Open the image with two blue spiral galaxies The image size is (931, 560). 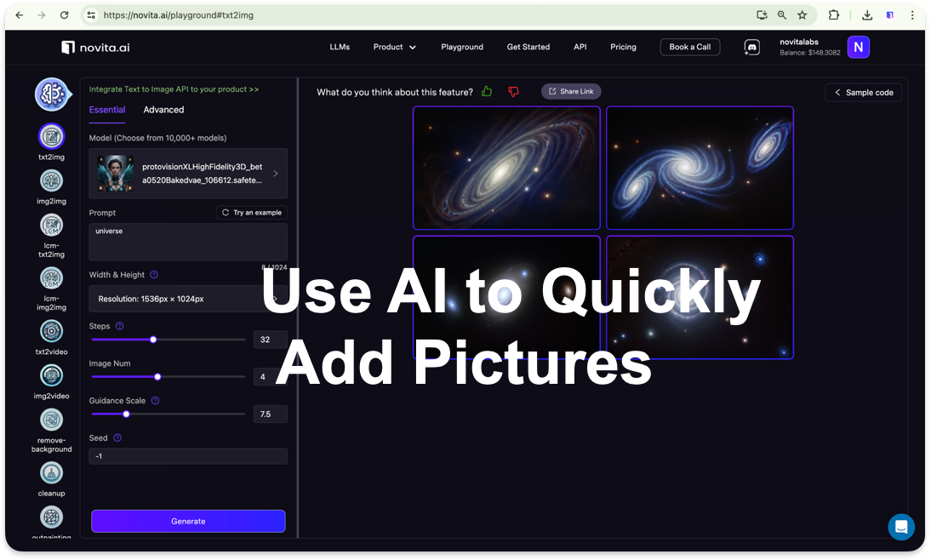click(700, 168)
